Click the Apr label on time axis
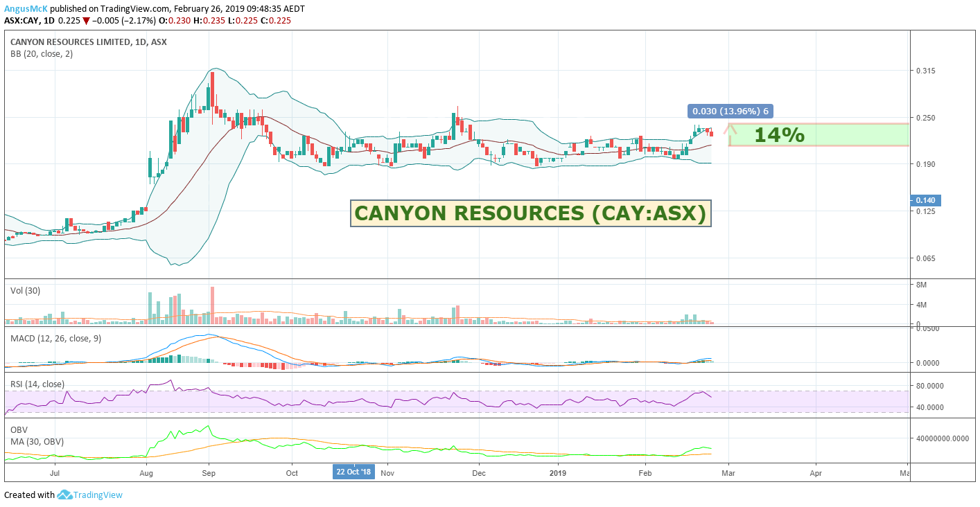 pyautogui.click(x=816, y=474)
